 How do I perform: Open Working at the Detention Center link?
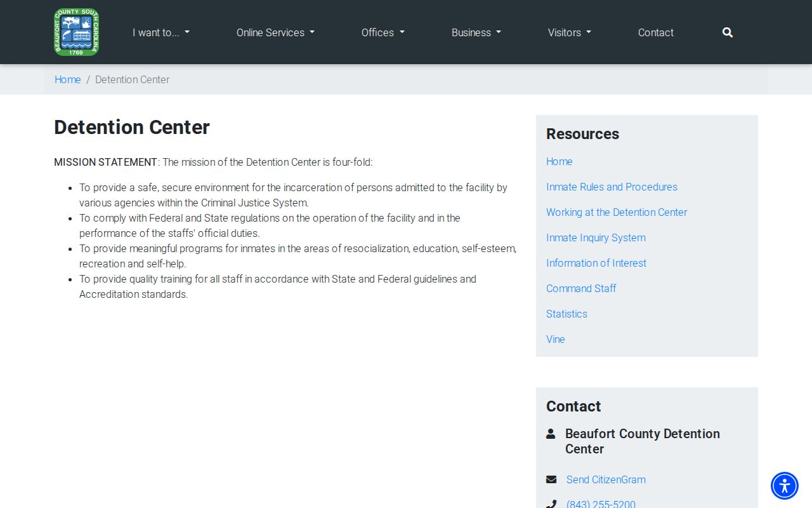point(617,212)
